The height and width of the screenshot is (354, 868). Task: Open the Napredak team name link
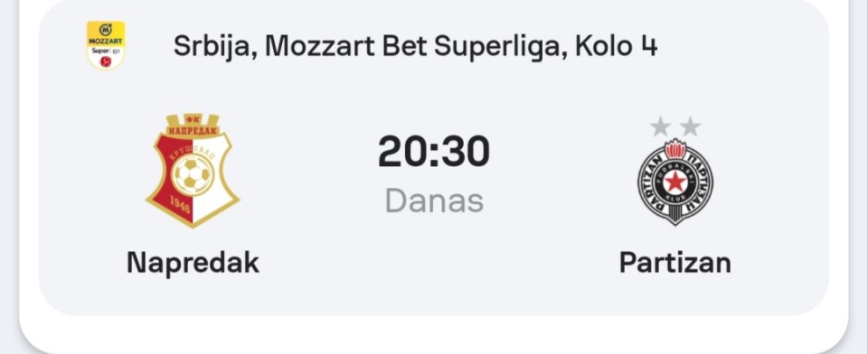193,262
